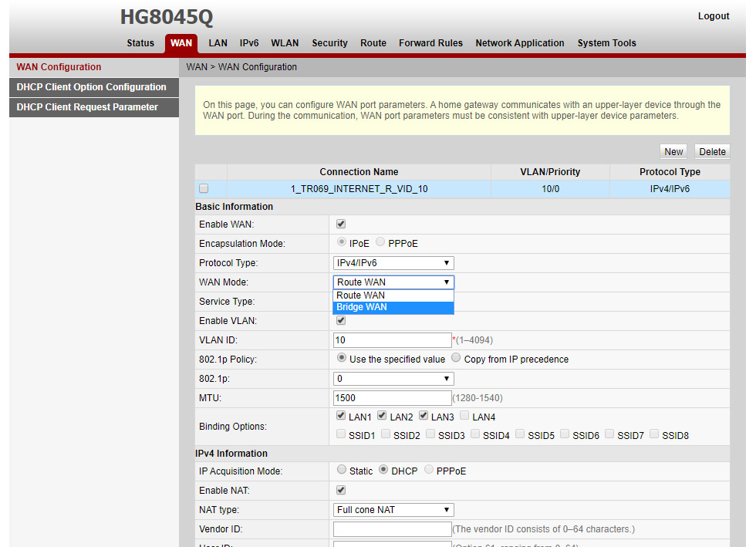756x547 pixels.
Task: Uncheck LAN2 binding option
Action: (x=382, y=415)
